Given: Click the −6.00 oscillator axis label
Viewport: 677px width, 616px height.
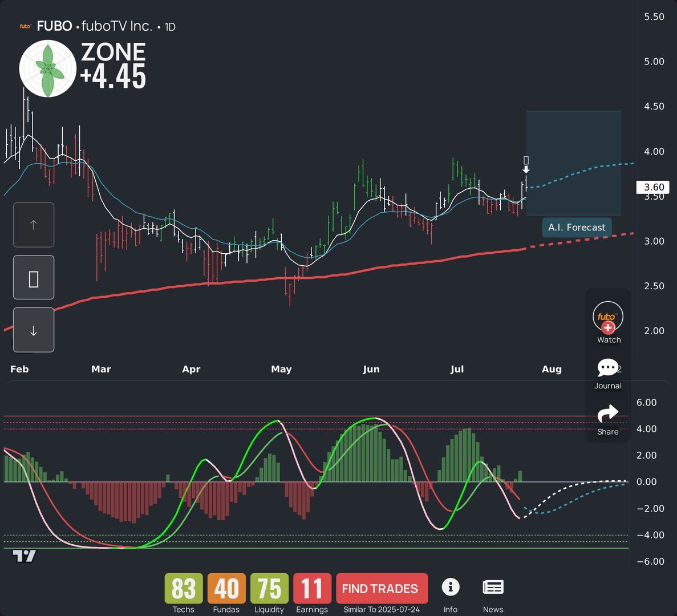Looking at the screenshot, I should 650,561.
